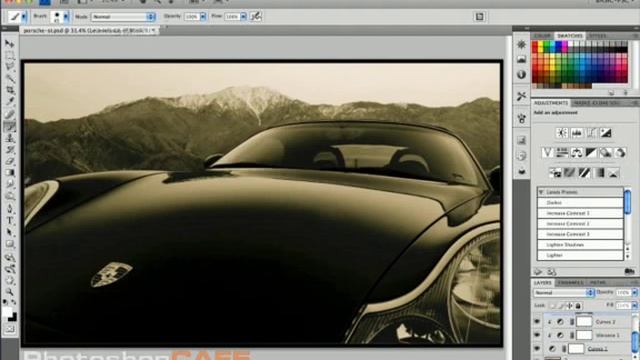Select the Eraser tool
This screenshot has height=360, width=640.
(x=10, y=161)
